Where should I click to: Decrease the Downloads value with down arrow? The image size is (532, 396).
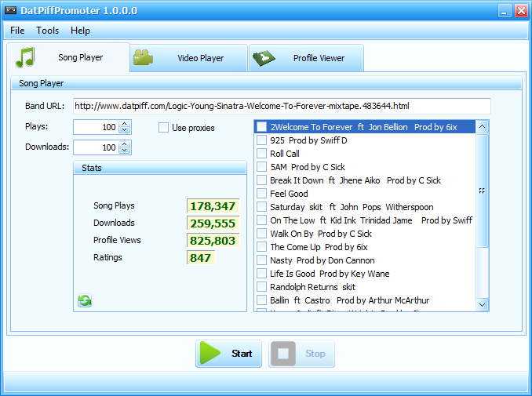[125, 151]
